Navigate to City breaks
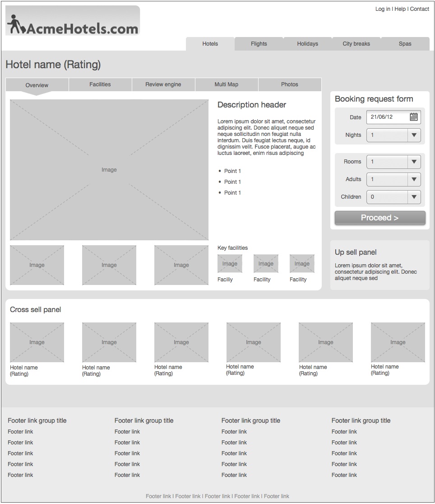This screenshot has width=435, height=504. coord(356,43)
